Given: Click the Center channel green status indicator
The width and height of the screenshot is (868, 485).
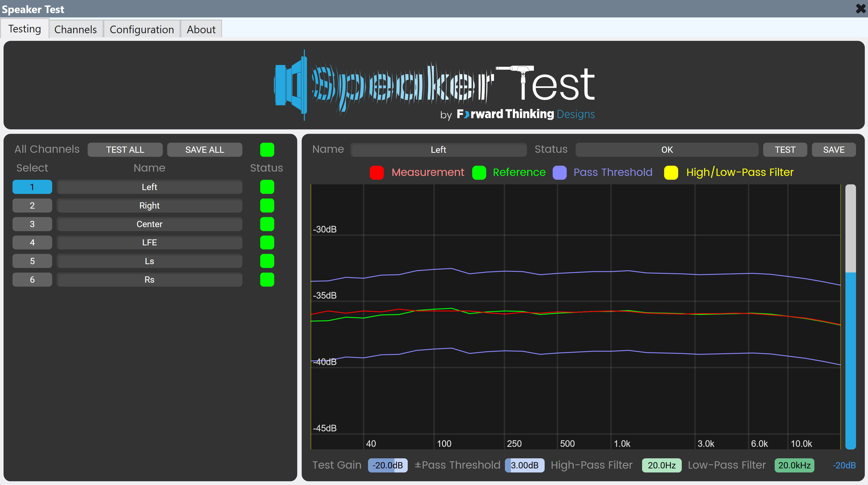Looking at the screenshot, I should 267,224.
